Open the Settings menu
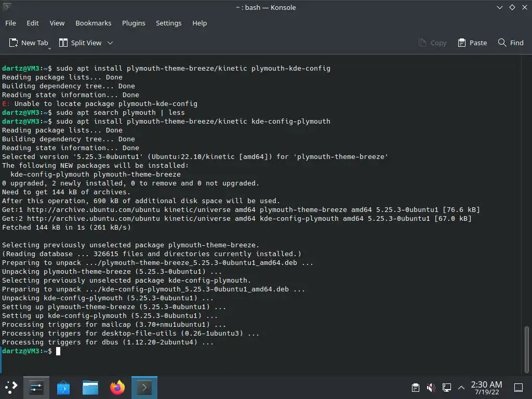Screen dimensions: 532x399 [x=169, y=23]
